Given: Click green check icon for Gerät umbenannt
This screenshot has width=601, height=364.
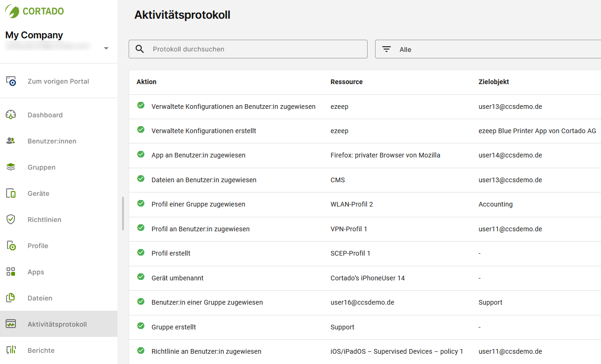Looking at the screenshot, I should tap(141, 277).
